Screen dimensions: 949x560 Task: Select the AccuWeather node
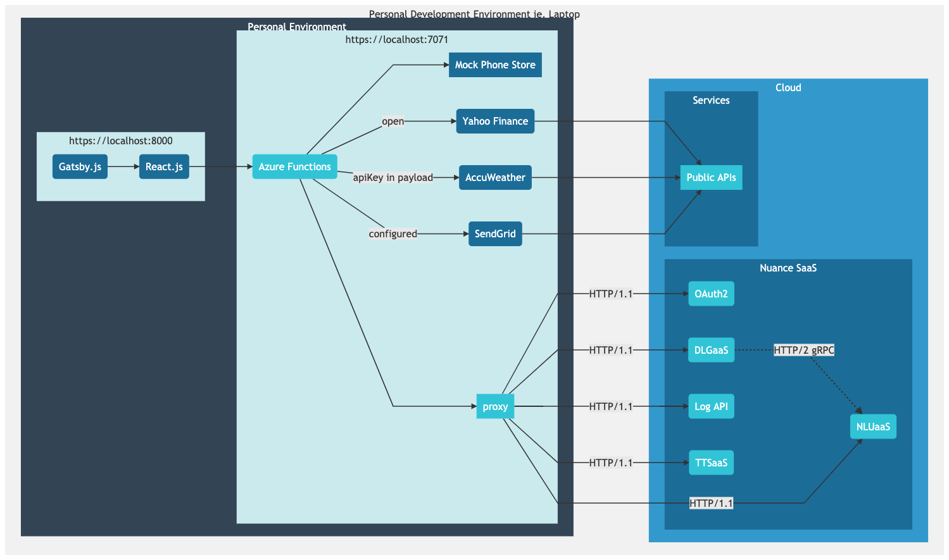(x=495, y=178)
